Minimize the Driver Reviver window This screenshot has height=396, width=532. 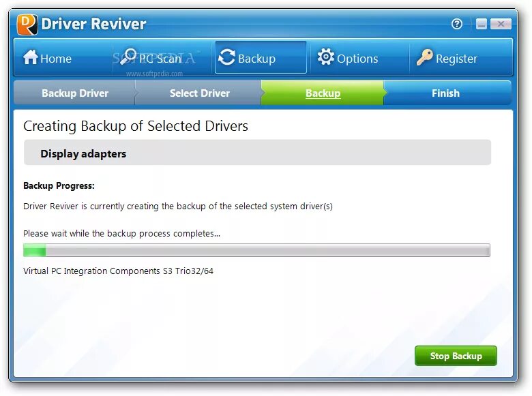(x=481, y=24)
